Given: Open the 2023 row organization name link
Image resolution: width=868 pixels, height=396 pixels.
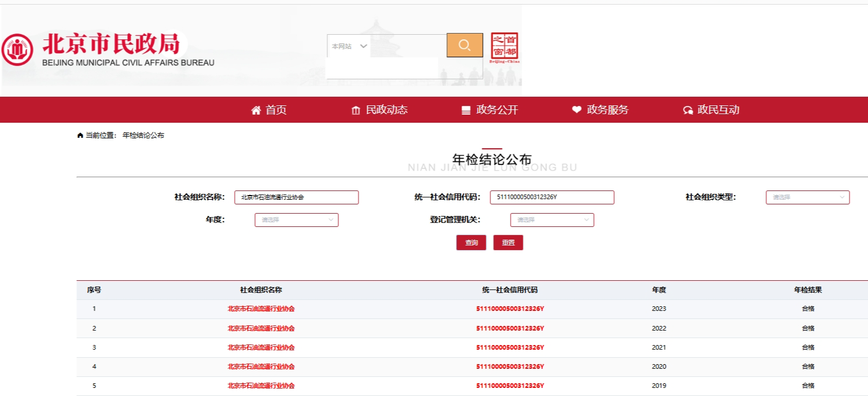Looking at the screenshot, I should click(261, 309).
